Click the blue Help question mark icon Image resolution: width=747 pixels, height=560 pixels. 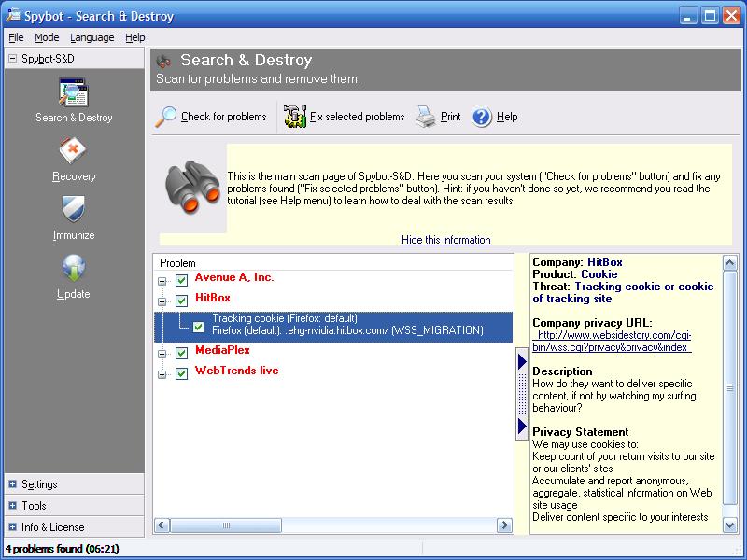pos(482,117)
